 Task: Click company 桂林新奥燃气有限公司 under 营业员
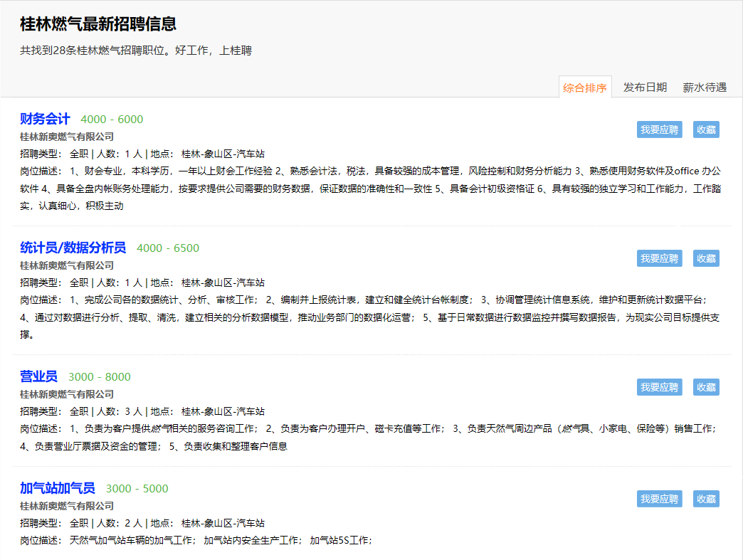click(67, 394)
